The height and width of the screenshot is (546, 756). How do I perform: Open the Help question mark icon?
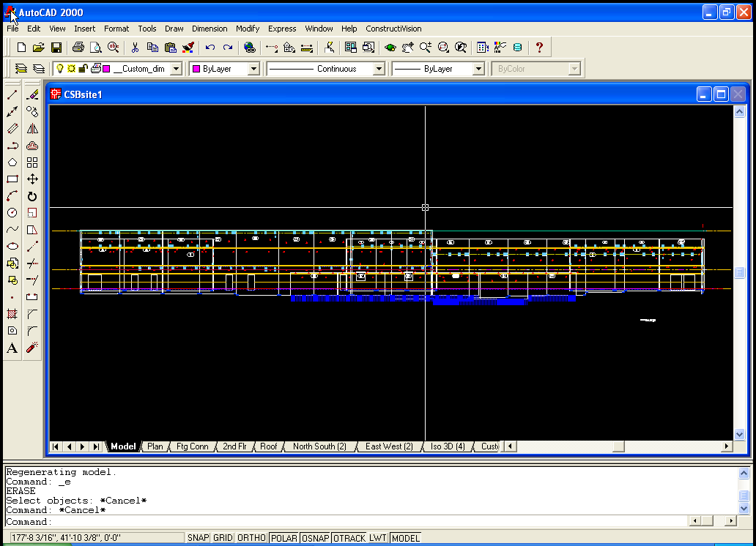pyautogui.click(x=540, y=48)
